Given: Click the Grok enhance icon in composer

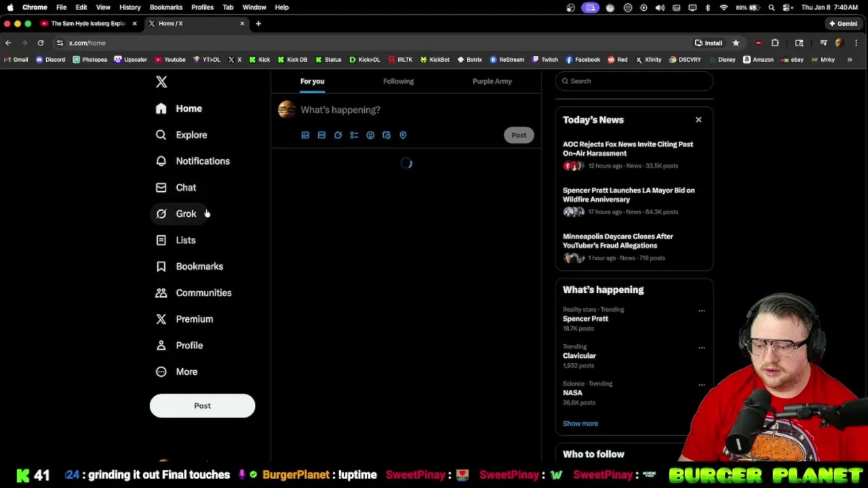Looking at the screenshot, I should 338,135.
